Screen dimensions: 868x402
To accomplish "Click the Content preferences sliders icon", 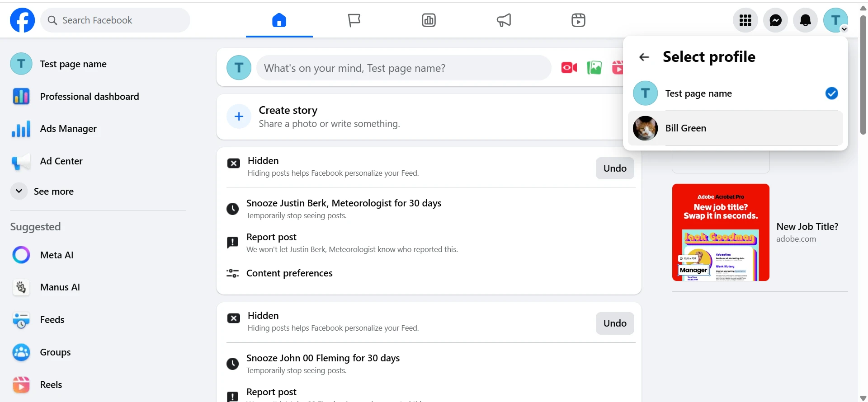I will [x=232, y=273].
